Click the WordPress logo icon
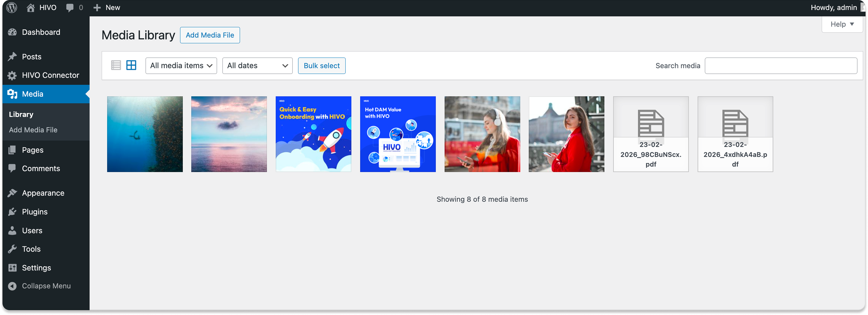The width and height of the screenshot is (868, 315). click(12, 7)
